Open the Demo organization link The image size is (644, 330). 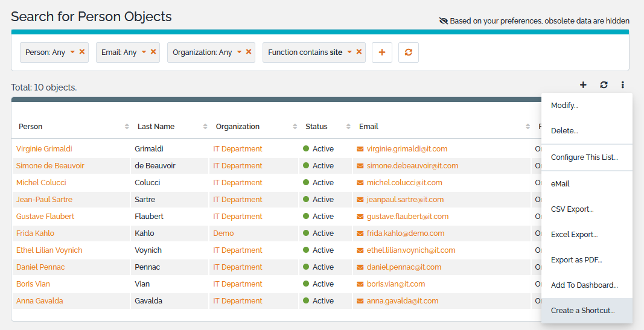point(223,233)
